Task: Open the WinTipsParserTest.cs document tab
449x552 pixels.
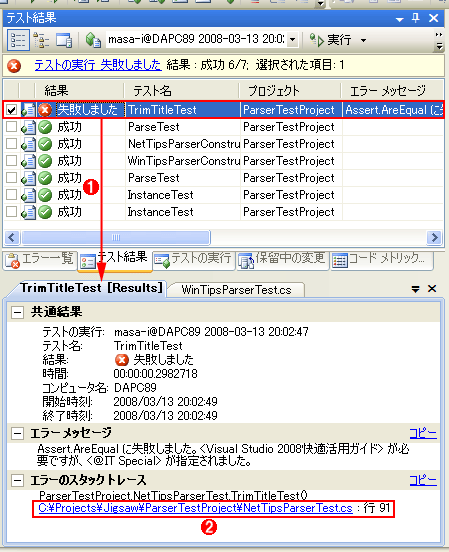Action: (x=236, y=290)
